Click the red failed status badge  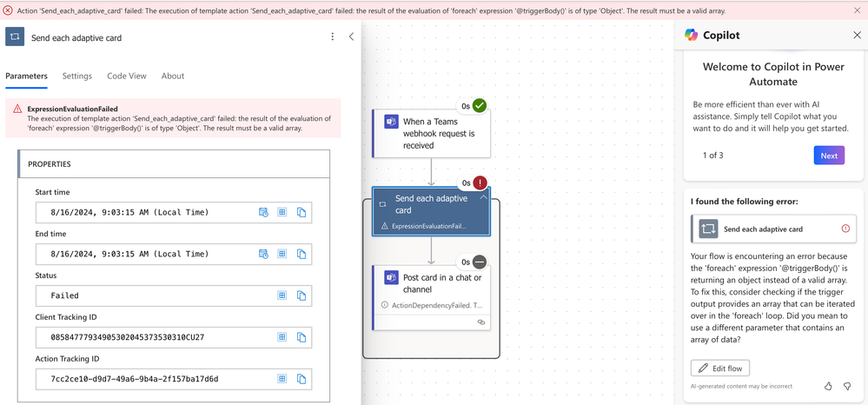(x=480, y=183)
